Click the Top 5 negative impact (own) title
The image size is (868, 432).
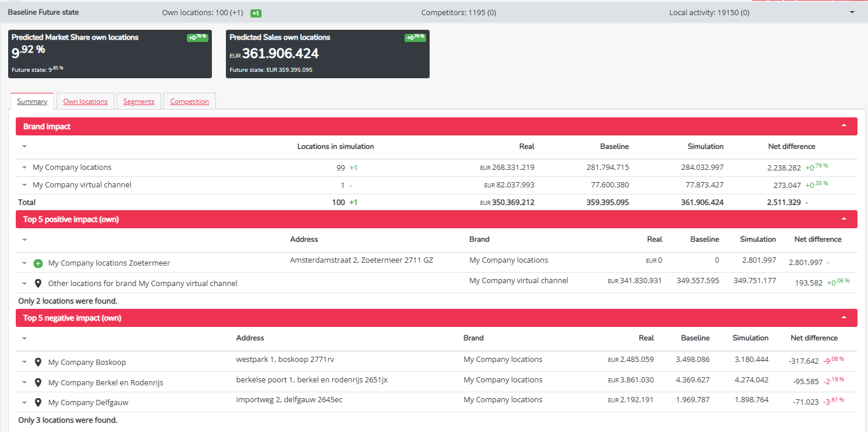73,318
